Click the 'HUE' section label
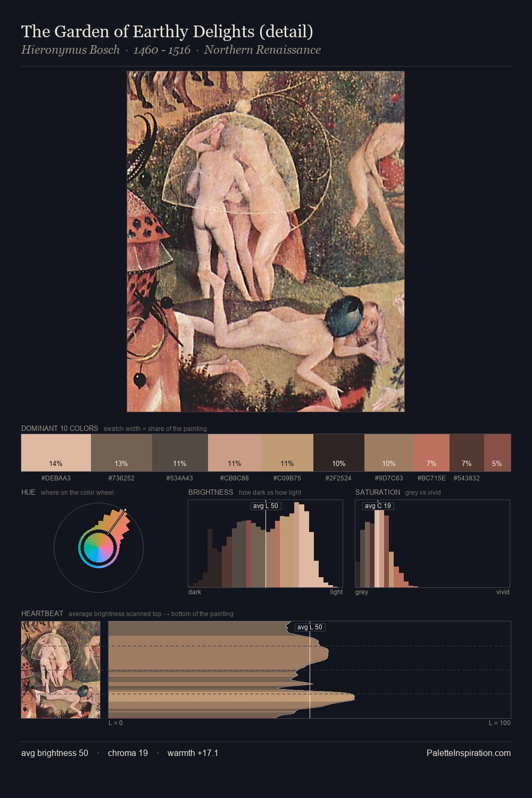Image resolution: width=532 pixels, height=798 pixels. click(x=28, y=492)
